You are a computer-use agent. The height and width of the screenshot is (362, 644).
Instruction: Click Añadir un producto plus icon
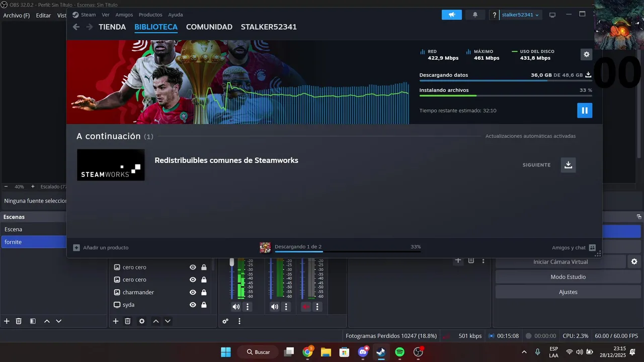point(76,247)
